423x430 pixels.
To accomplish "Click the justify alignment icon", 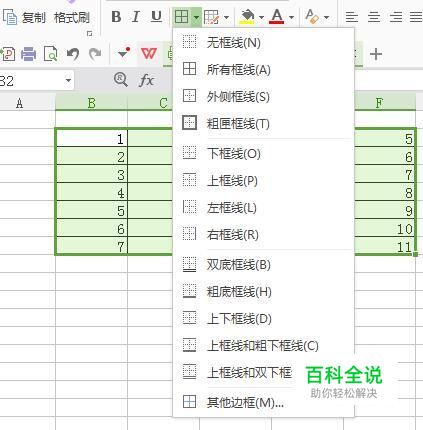I will pyautogui.click(x=416, y=17).
